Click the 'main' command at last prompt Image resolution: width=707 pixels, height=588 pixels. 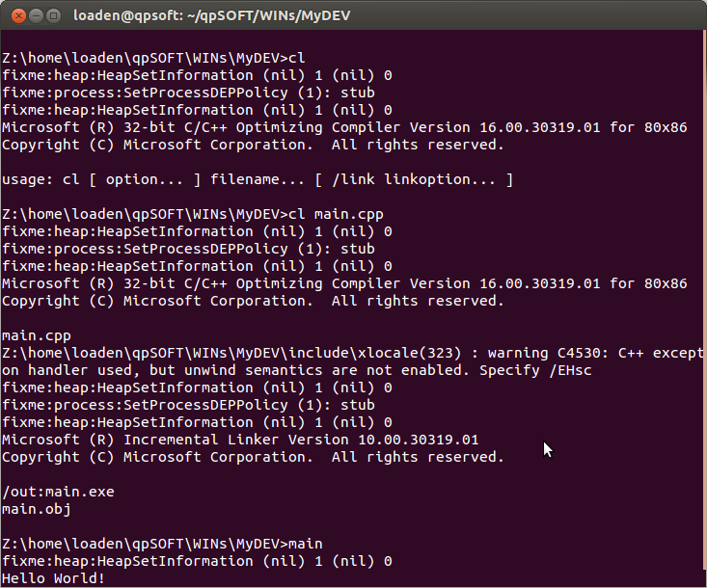point(306,544)
